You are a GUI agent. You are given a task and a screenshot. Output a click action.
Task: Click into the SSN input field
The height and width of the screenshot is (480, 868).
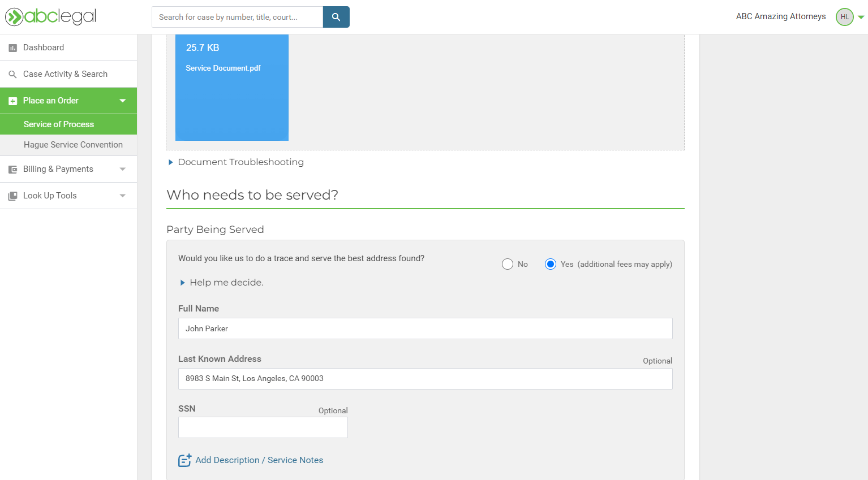(263, 427)
